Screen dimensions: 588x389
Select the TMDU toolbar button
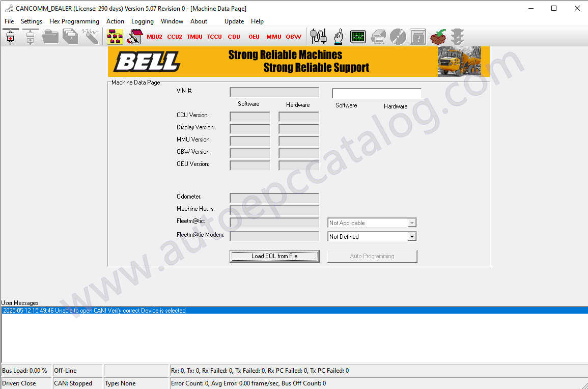tap(194, 37)
